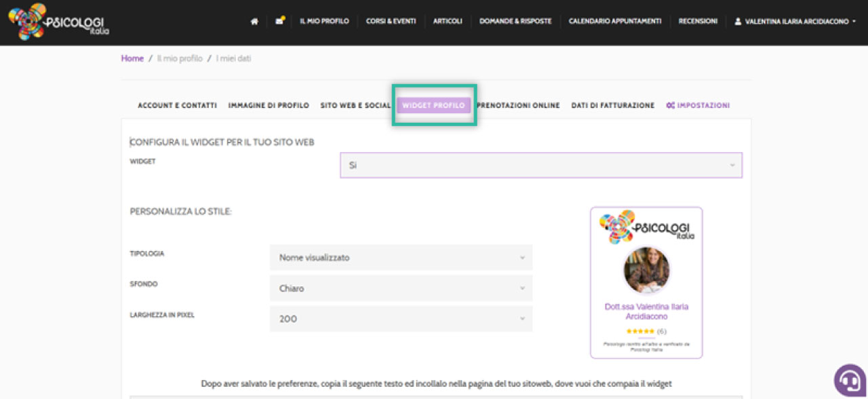Screen dimensions: 868x399
Task: Go to Calendario Appuntamenti menu
Action: pos(615,22)
